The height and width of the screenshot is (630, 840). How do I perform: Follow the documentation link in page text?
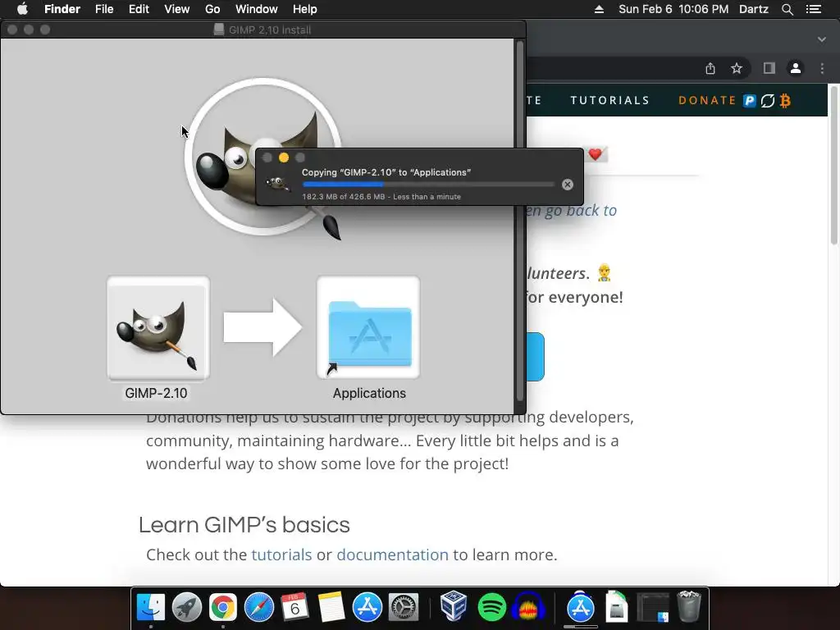click(392, 555)
